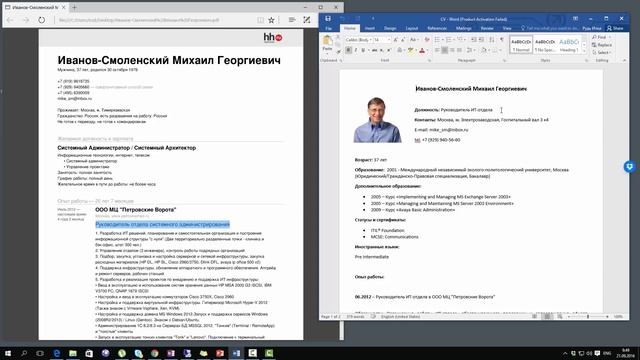Align paragraph right in Word
This screenshot has height=360, width=640.
pyautogui.click(x=452, y=50)
